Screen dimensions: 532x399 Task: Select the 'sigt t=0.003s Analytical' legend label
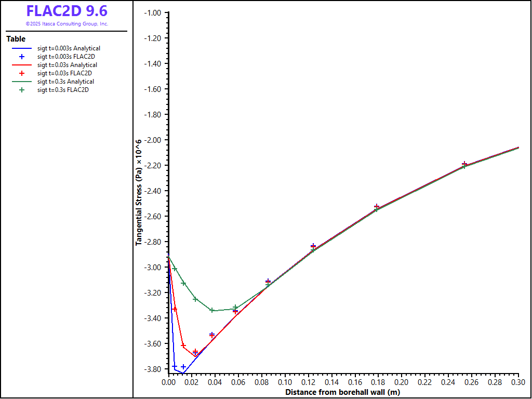pos(69,48)
